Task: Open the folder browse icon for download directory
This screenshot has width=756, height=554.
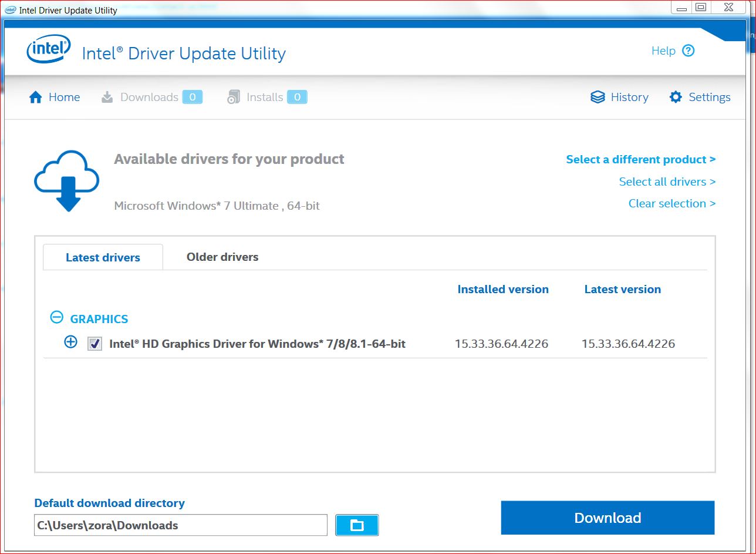Action: pos(356,525)
